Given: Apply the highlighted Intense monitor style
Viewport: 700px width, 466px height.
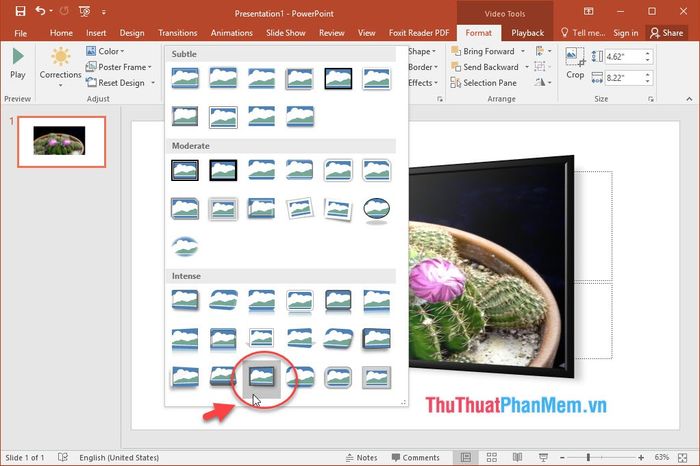Looking at the screenshot, I should coord(262,377).
